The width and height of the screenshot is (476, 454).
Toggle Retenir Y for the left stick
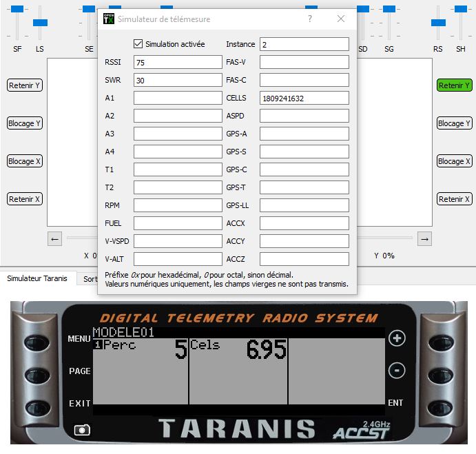point(25,85)
